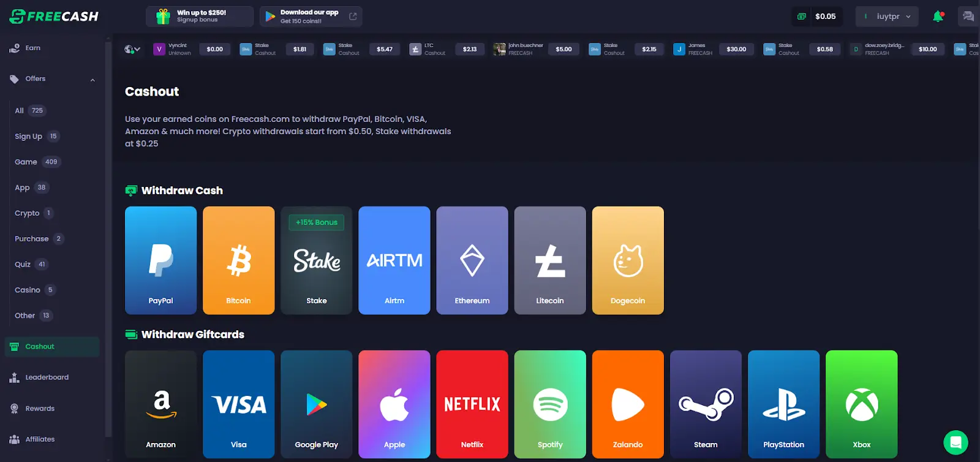Select Crypto offers category
The image size is (980, 462).
click(34, 213)
